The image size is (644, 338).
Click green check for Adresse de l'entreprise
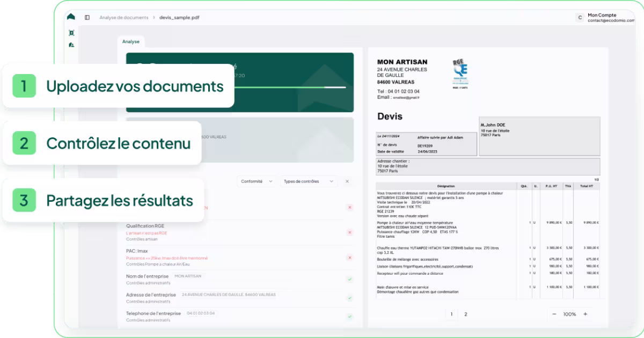(349, 298)
